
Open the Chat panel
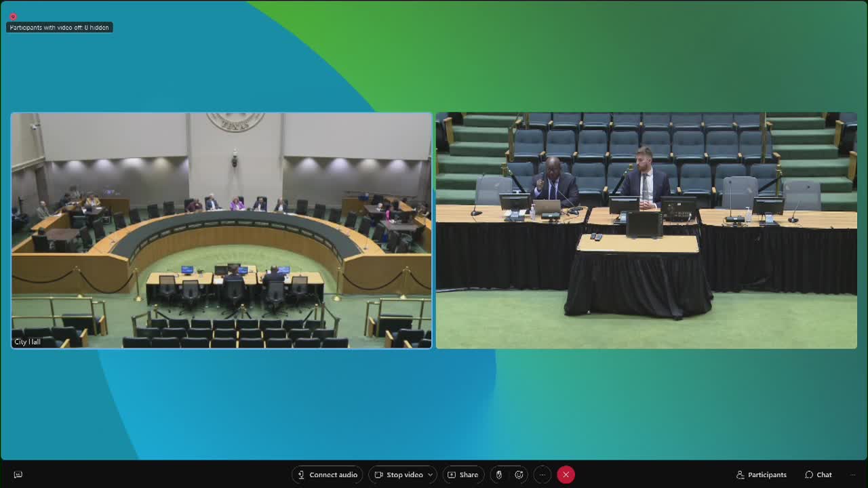[818, 474]
